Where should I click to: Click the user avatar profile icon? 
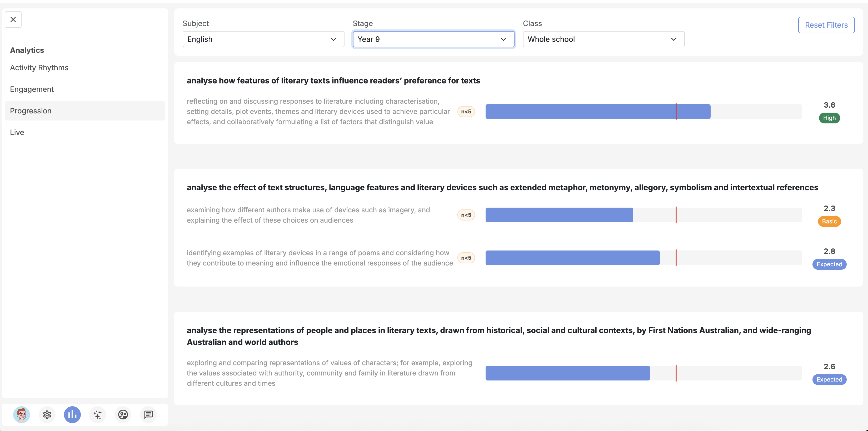[x=22, y=414]
